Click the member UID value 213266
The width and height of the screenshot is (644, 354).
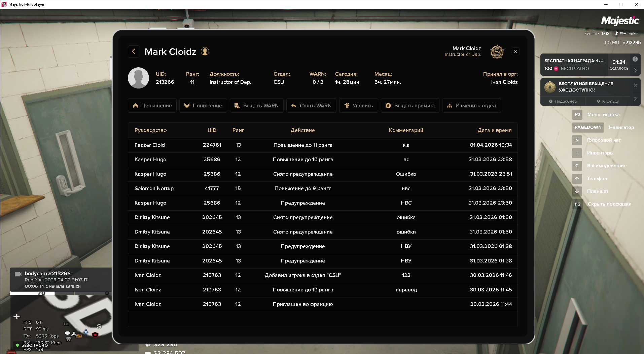(x=165, y=82)
